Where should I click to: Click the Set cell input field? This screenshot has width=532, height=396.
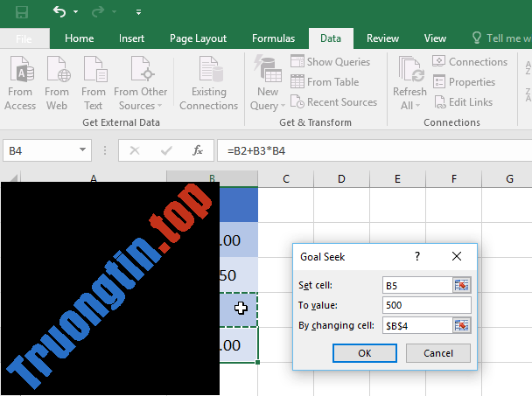pos(417,285)
